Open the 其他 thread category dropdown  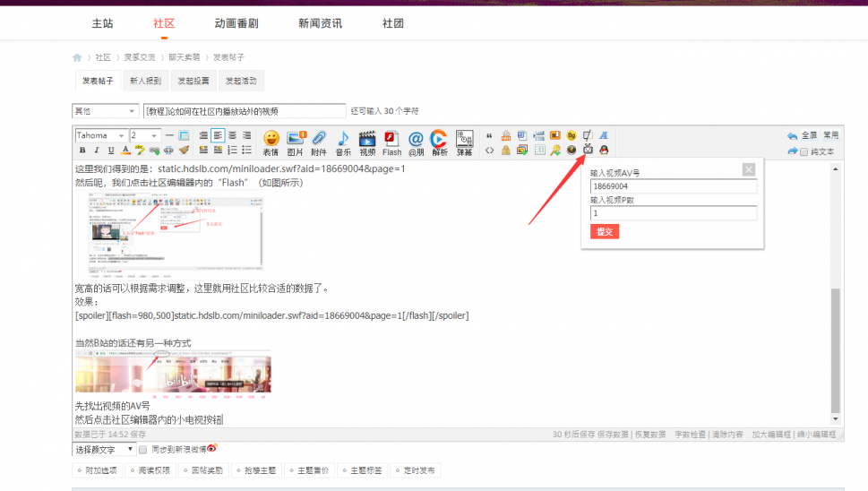click(x=104, y=111)
